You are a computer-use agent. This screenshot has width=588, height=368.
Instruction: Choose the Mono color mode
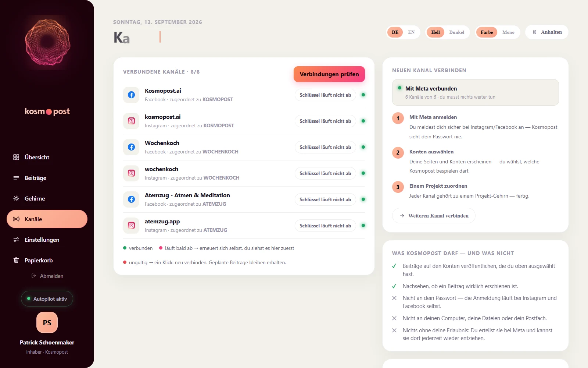click(x=508, y=32)
